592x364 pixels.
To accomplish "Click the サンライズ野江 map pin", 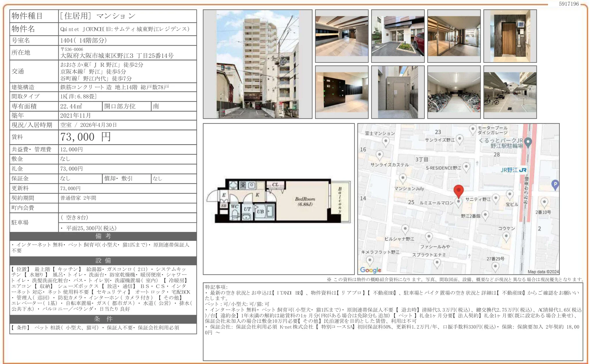I will 460,139.
